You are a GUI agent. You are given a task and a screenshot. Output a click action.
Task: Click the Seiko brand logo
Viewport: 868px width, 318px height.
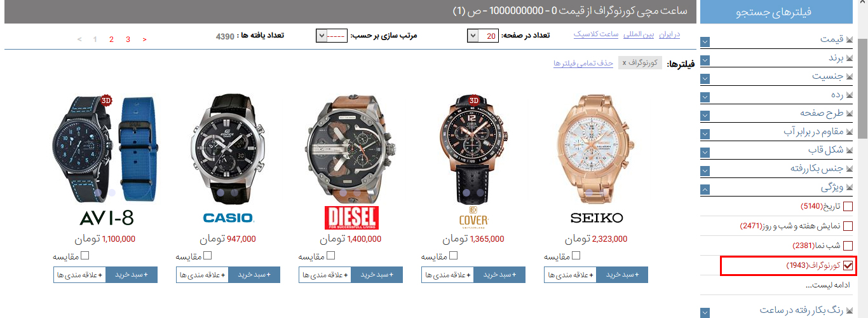click(x=597, y=218)
